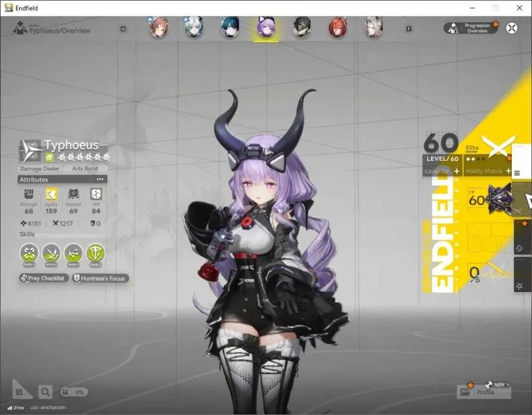Open the Huntress's Focus talent
Viewport: 532px width, 415px height.
tap(101, 278)
